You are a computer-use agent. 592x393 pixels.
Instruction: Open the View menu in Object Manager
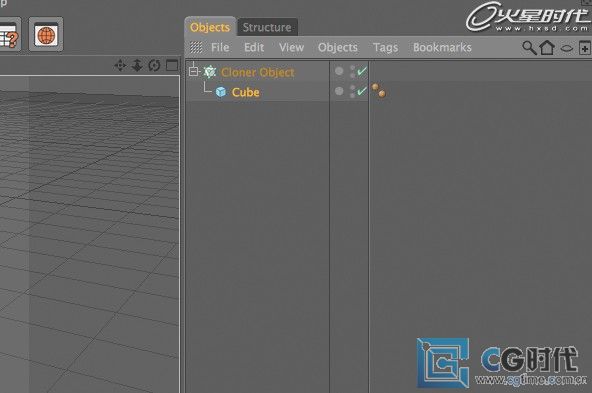point(291,48)
